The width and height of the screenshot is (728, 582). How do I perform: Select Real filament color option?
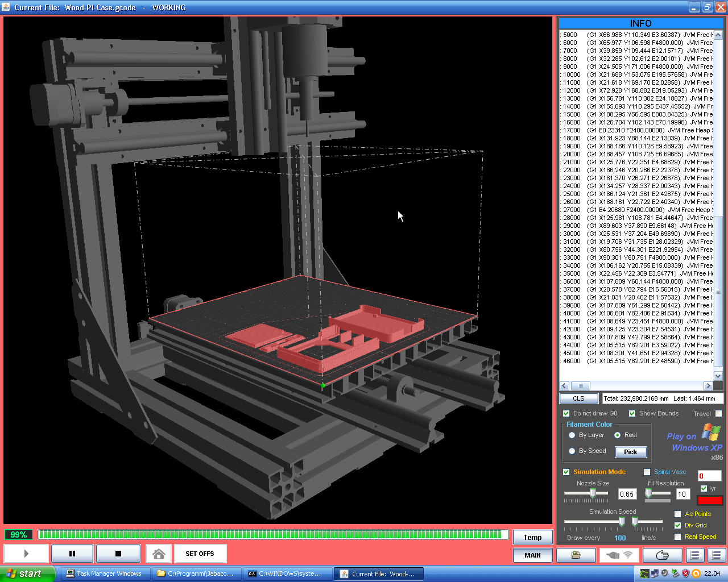pos(617,435)
